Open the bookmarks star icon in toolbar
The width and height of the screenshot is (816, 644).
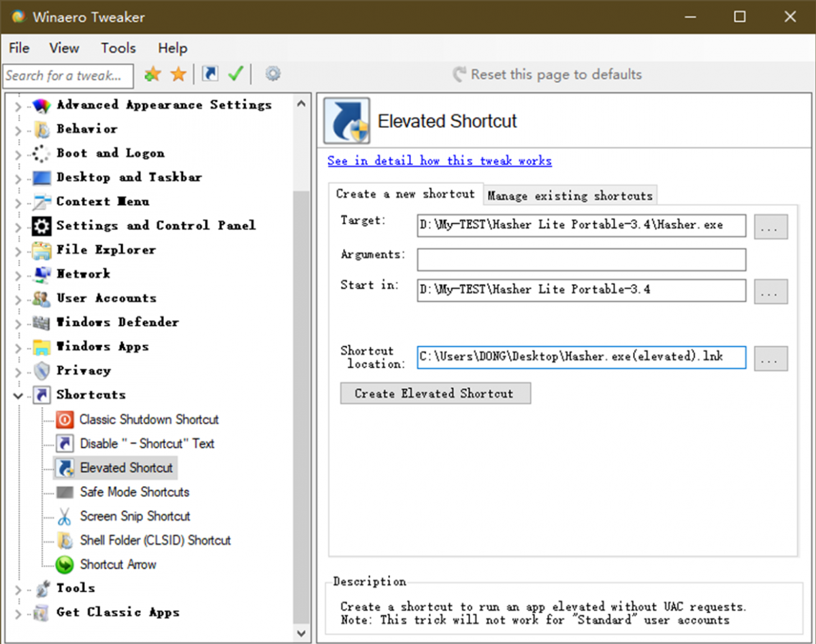pyautogui.click(x=178, y=74)
